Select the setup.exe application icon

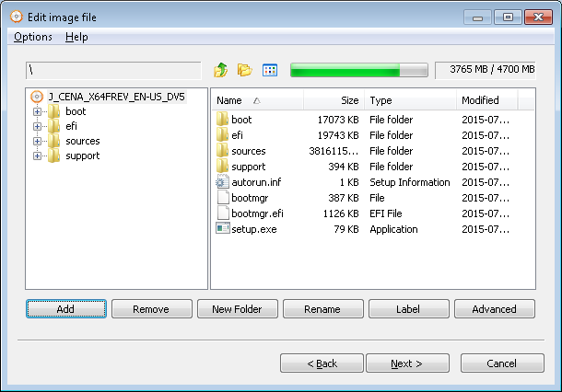pyautogui.click(x=223, y=228)
